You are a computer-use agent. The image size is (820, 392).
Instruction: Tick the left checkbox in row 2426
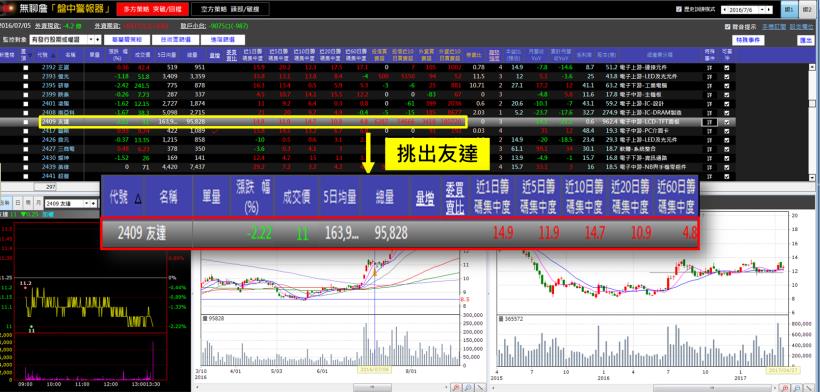tap(26, 140)
